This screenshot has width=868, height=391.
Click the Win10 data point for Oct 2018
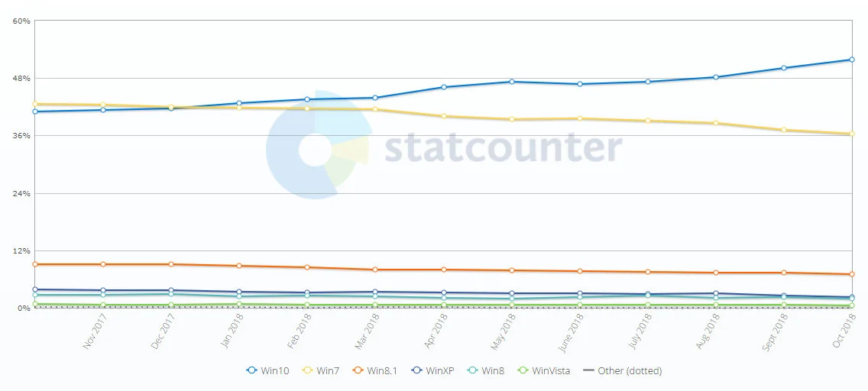(x=852, y=60)
